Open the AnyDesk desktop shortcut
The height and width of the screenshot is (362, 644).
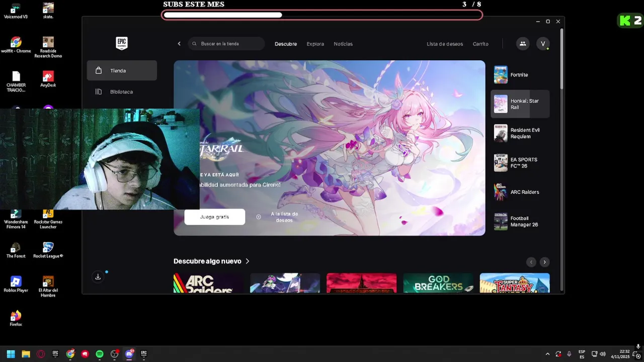(x=48, y=79)
